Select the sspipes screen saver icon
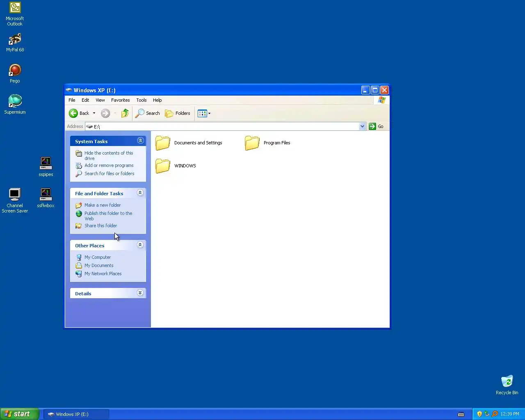The width and height of the screenshot is (525, 420). (x=46, y=167)
